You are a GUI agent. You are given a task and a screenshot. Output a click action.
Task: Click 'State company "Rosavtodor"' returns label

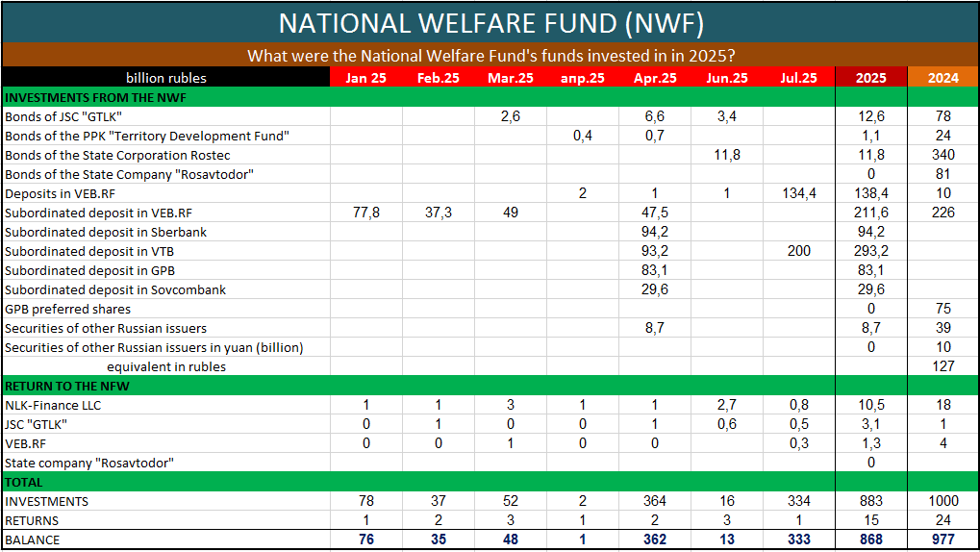[x=89, y=464]
